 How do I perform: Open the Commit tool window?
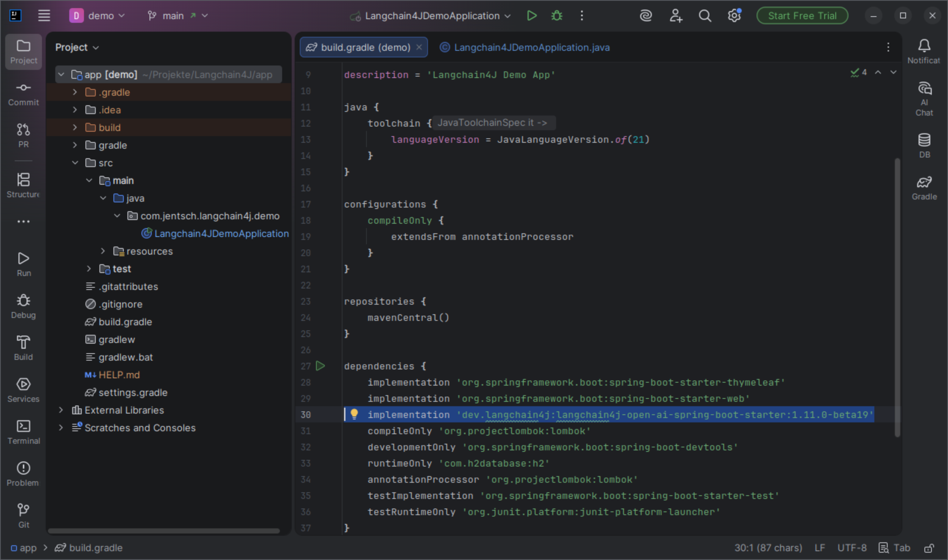click(x=24, y=93)
